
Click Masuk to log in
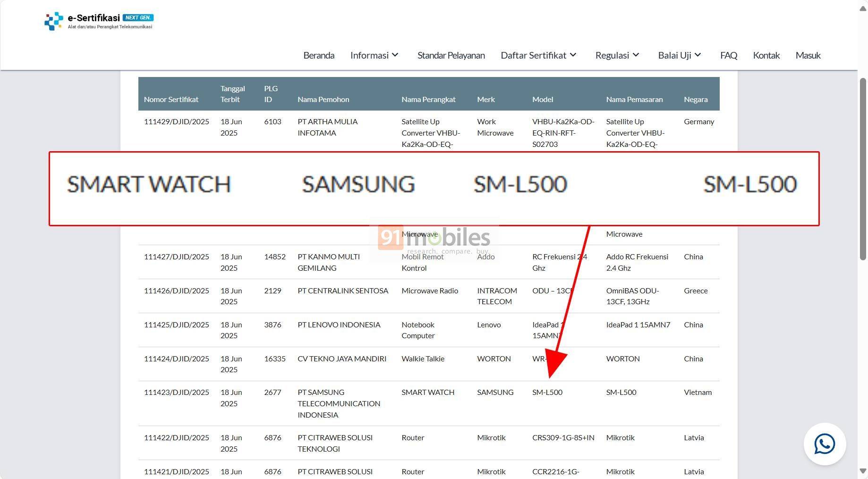[x=808, y=55]
